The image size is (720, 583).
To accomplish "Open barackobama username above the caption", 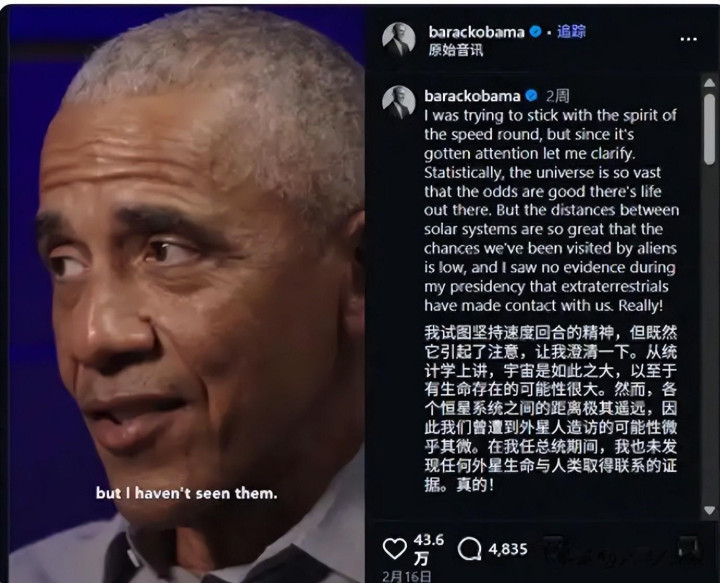I will (x=472, y=95).
